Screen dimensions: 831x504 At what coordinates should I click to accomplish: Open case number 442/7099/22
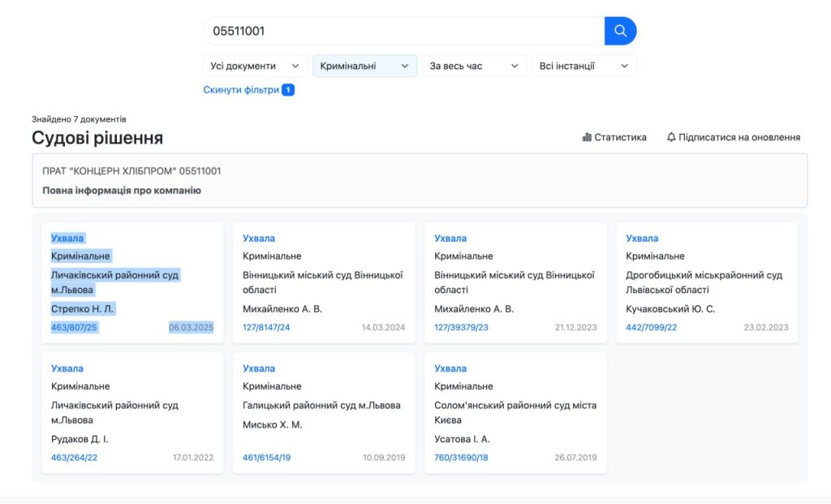(x=652, y=328)
